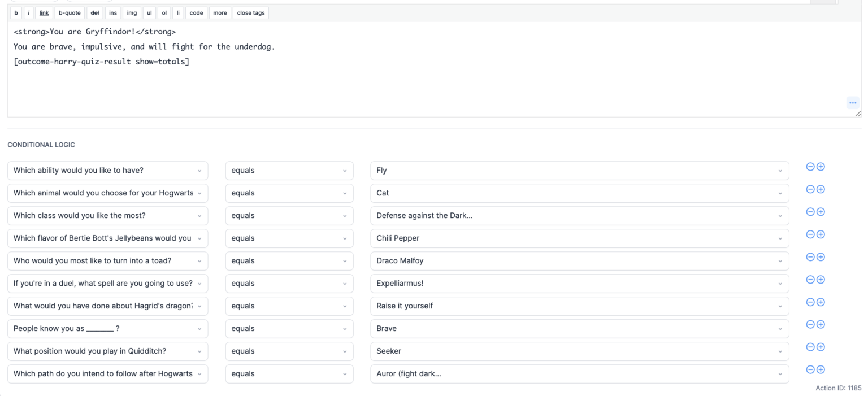This screenshot has height=396, width=868.
Task: Open the equals operator dropdown in the Cat row
Action: (289, 193)
